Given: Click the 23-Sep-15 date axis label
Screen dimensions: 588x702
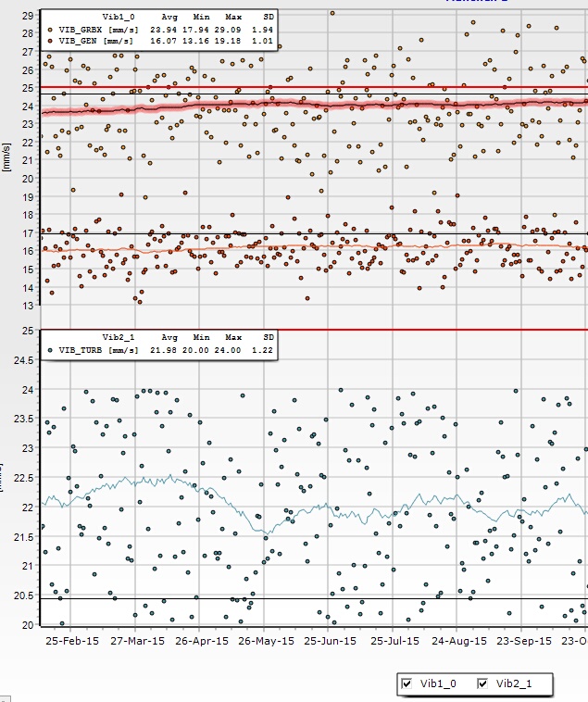Looking at the screenshot, I should 524,641.
